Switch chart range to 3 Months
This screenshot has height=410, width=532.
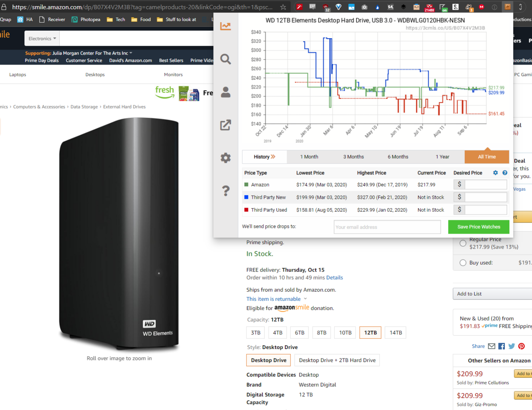click(353, 157)
